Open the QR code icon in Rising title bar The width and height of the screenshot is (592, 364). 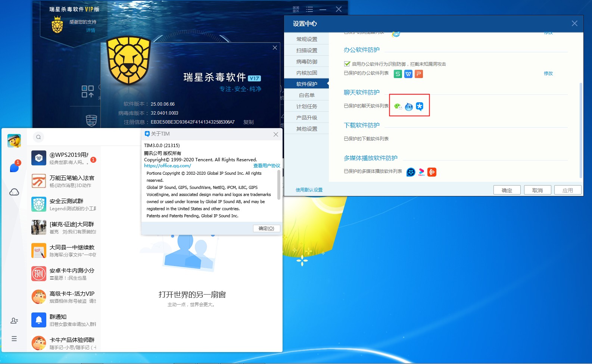(x=296, y=9)
